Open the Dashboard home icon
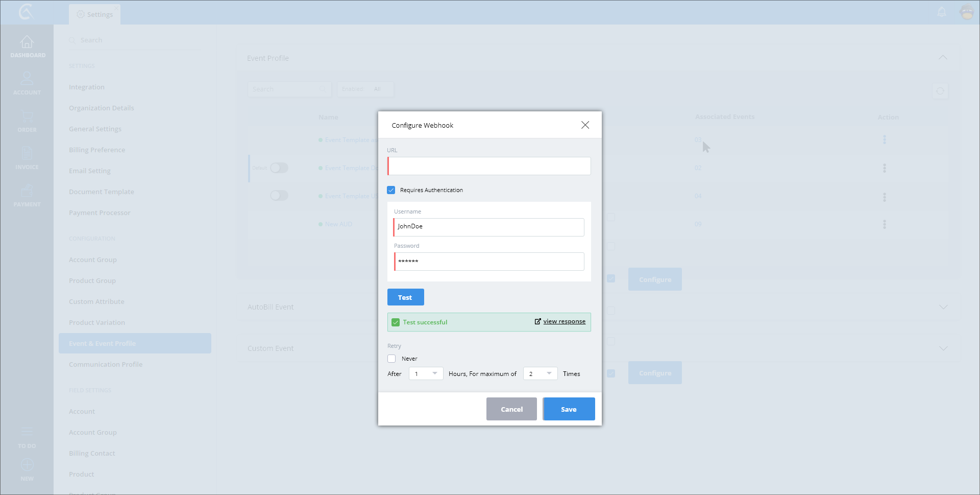 click(27, 43)
